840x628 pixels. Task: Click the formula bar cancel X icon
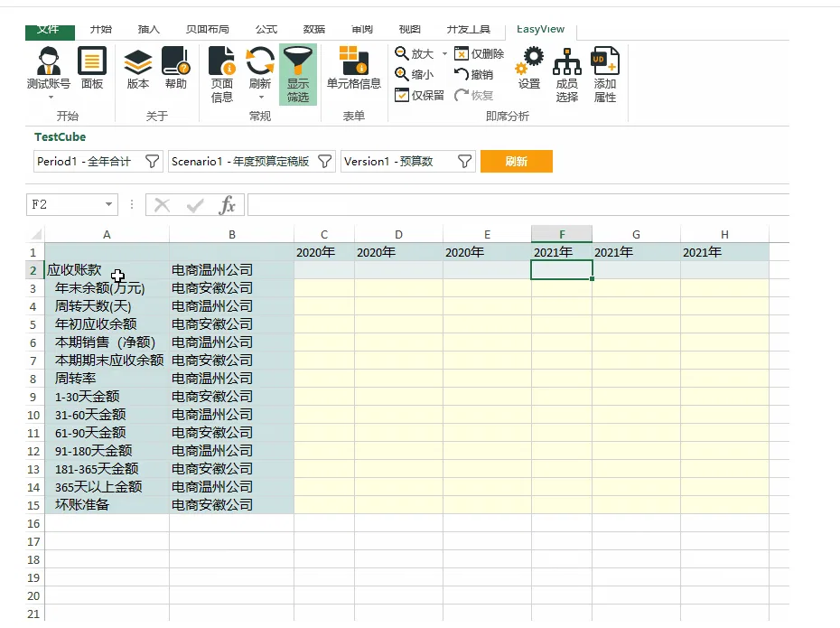(162, 205)
